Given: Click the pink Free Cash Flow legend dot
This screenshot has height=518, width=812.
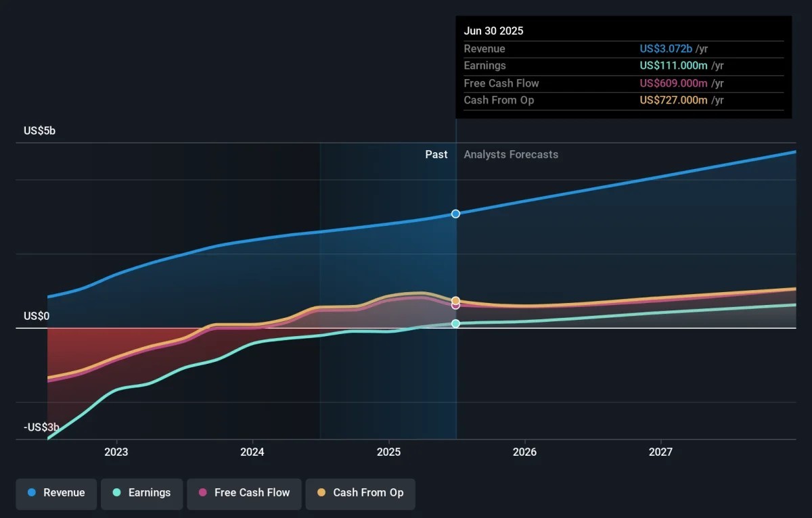Looking at the screenshot, I should [202, 493].
